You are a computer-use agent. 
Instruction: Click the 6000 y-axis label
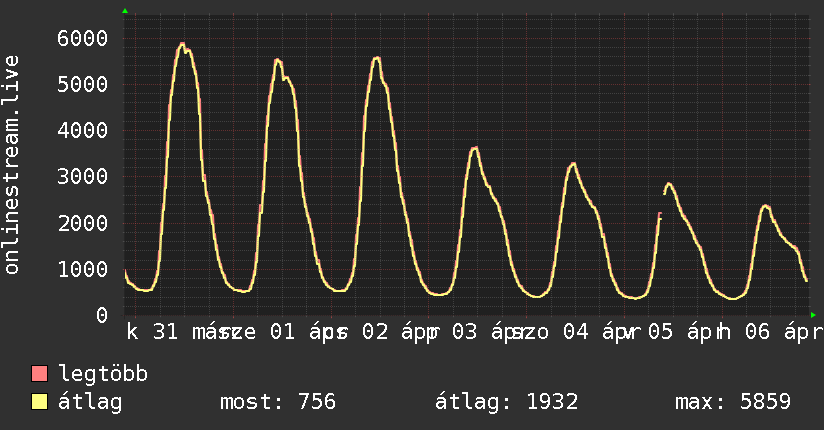[x=83, y=38]
